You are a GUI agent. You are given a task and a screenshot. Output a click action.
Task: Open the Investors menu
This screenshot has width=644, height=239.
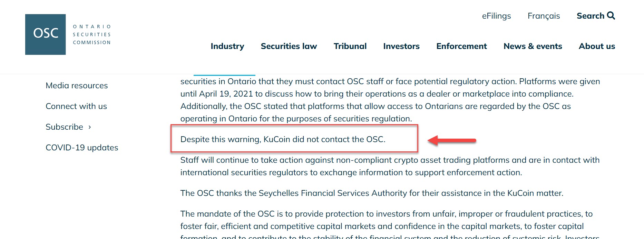[x=401, y=46]
